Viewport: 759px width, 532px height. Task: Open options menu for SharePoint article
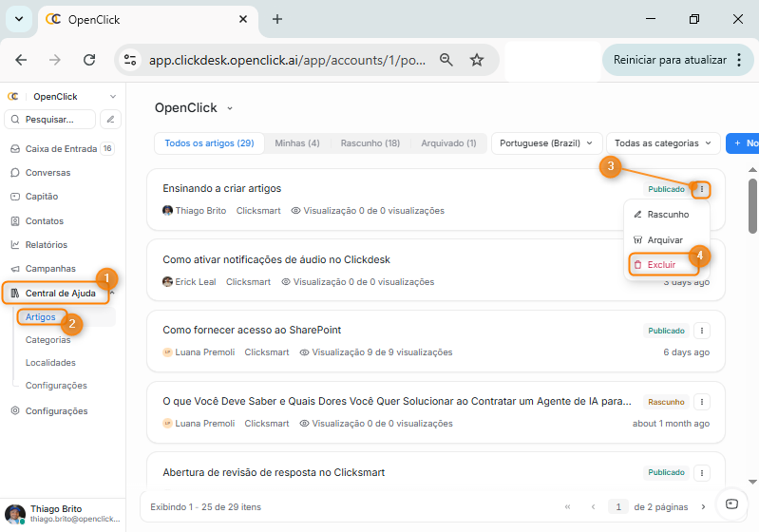point(702,331)
